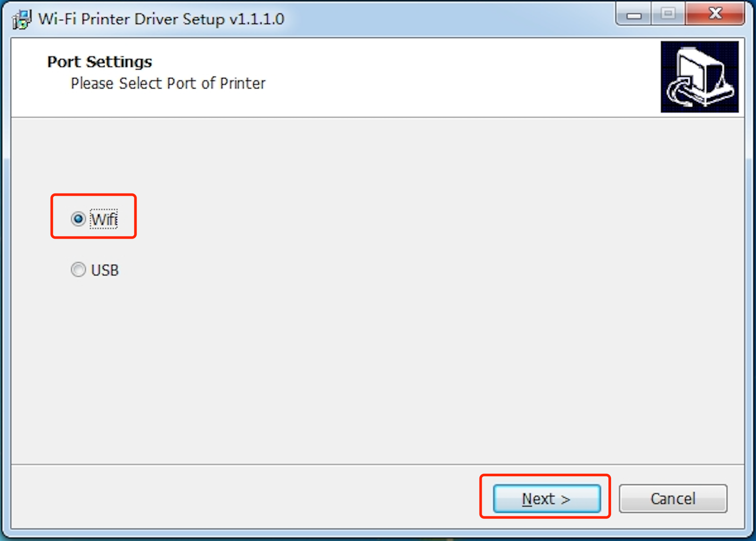Image resolution: width=756 pixels, height=541 pixels.
Task: Click the 'Please Select Port of Printer' text
Action: pyautogui.click(x=167, y=84)
